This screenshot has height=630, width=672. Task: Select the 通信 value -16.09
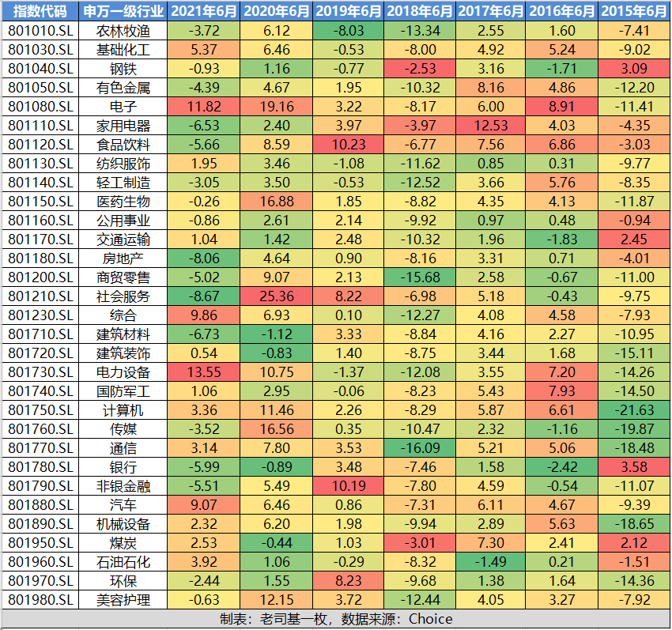tap(420, 448)
